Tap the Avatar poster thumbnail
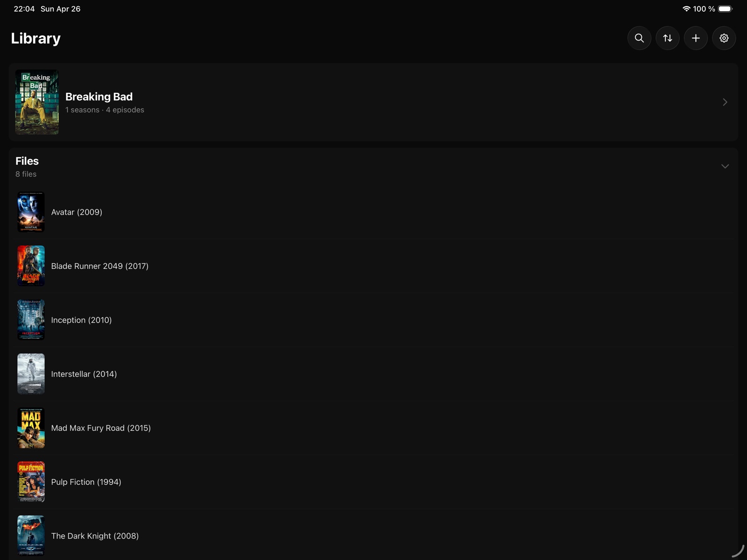Screen dimensions: 747x560 tap(31, 212)
